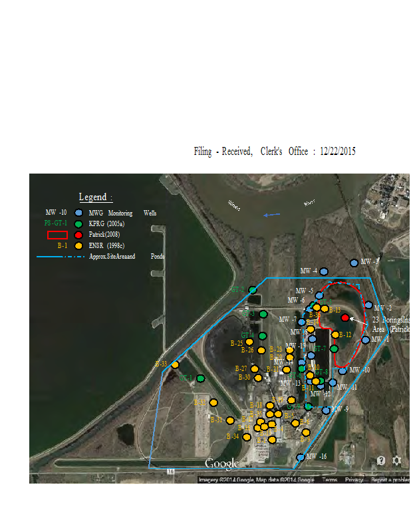Select the MW-4 blue monitoring well marker
Image resolution: width=411 pixels, height=532 pixels.
click(324, 271)
